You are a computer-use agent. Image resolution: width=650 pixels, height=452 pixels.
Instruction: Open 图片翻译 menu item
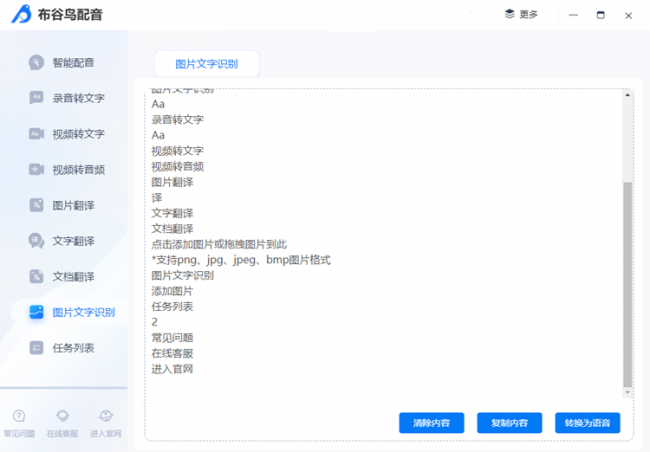coord(73,205)
